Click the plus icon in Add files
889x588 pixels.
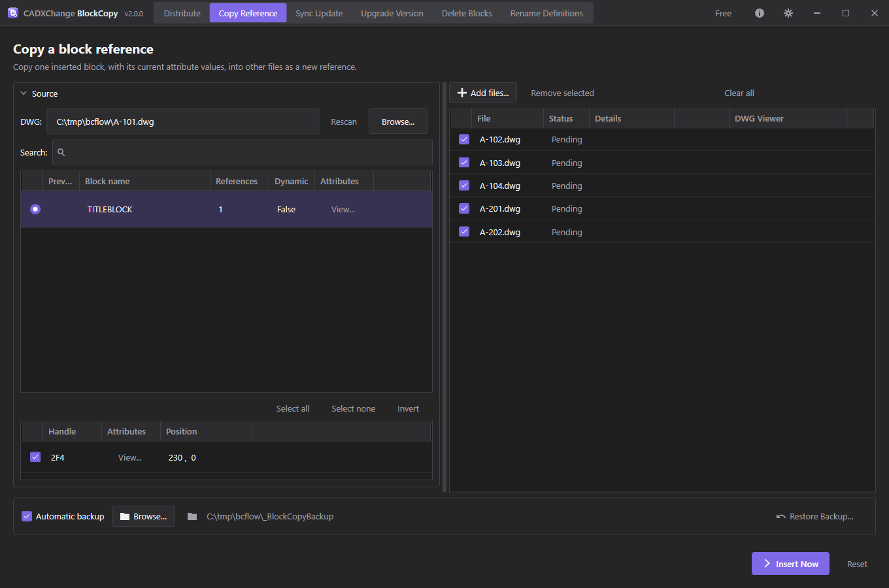coord(462,93)
